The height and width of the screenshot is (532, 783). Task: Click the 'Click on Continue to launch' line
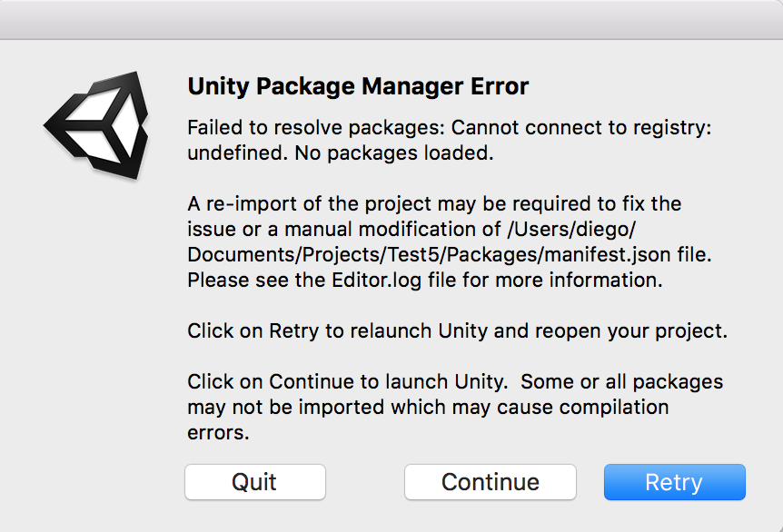click(x=350, y=381)
